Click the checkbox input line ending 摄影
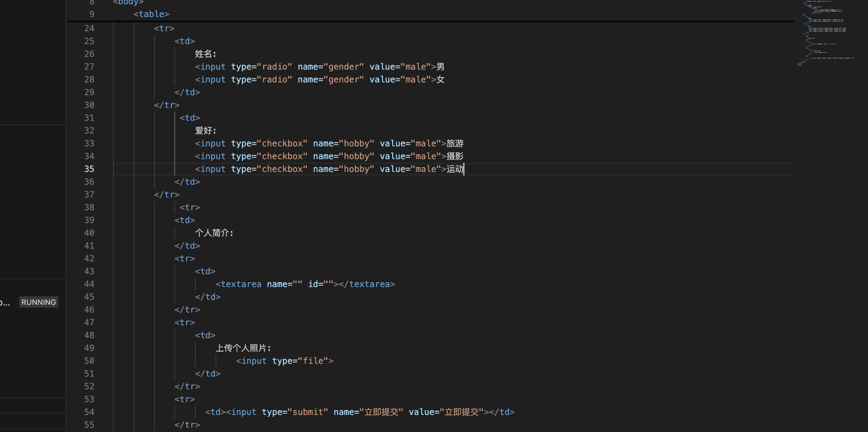This screenshot has width=868, height=432. (x=329, y=156)
